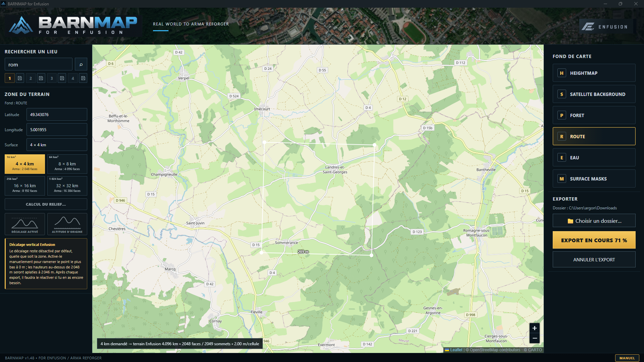Open Choisir un dossier folder picker

[x=594, y=221]
